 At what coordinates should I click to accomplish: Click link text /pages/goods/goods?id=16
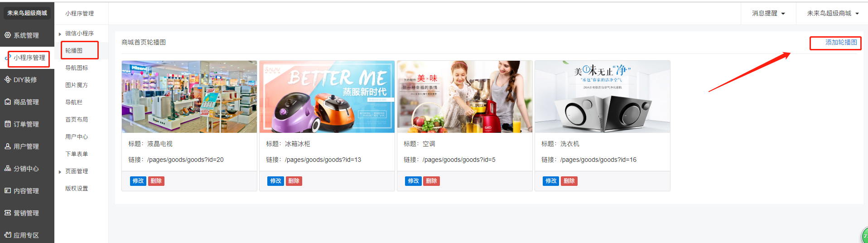(598, 160)
